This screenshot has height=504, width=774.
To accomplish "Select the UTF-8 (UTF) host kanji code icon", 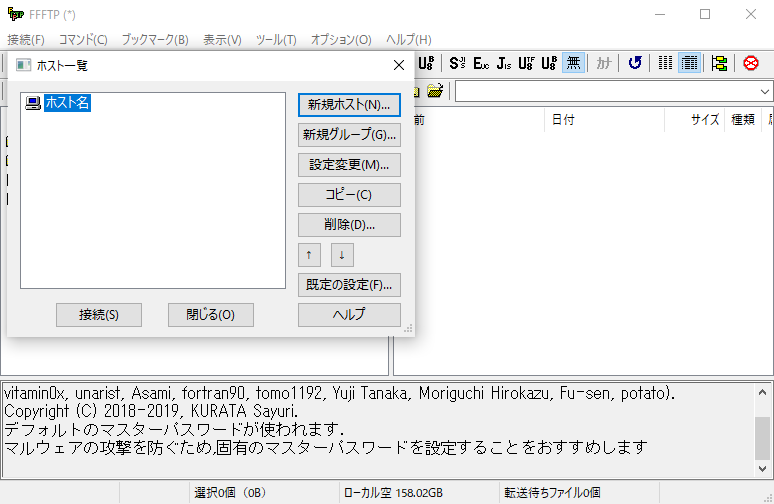I will [x=526, y=63].
